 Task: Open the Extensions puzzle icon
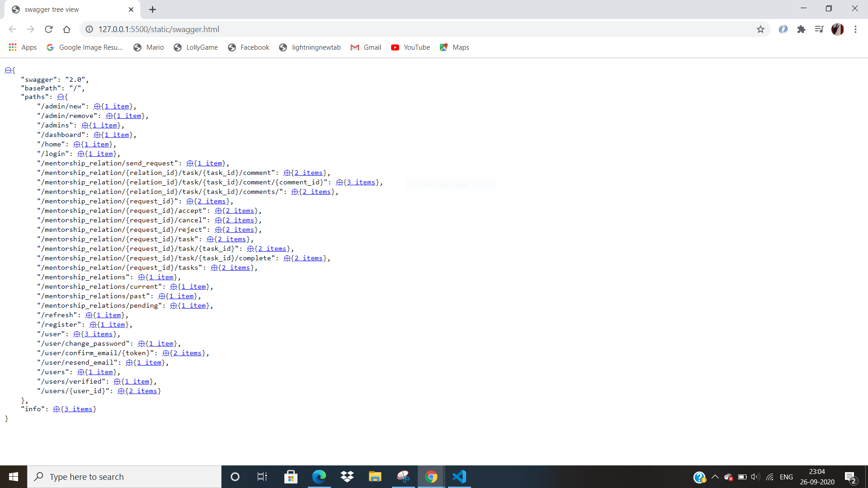[801, 29]
